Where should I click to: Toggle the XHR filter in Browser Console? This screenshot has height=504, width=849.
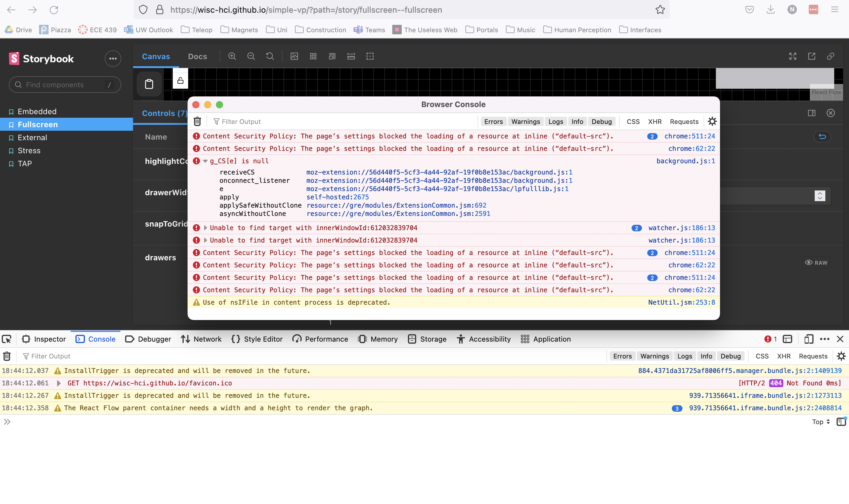(x=655, y=121)
